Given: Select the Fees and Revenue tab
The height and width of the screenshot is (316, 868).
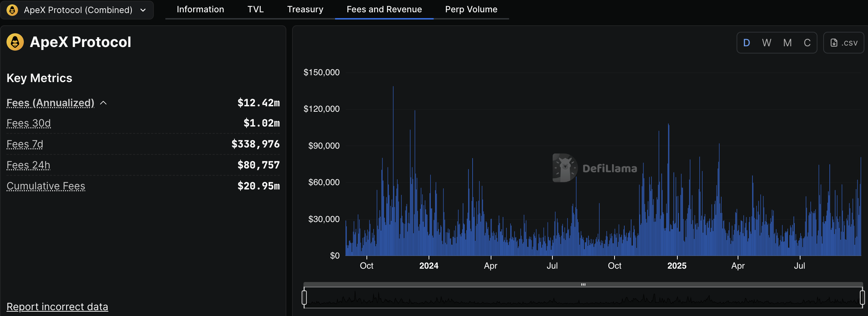Looking at the screenshot, I should point(384,9).
